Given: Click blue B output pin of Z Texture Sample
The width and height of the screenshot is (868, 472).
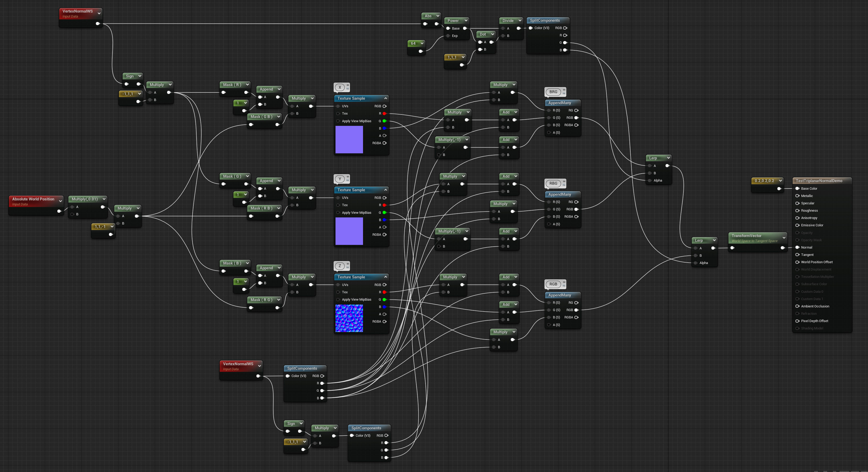Looking at the screenshot, I should click(384, 307).
